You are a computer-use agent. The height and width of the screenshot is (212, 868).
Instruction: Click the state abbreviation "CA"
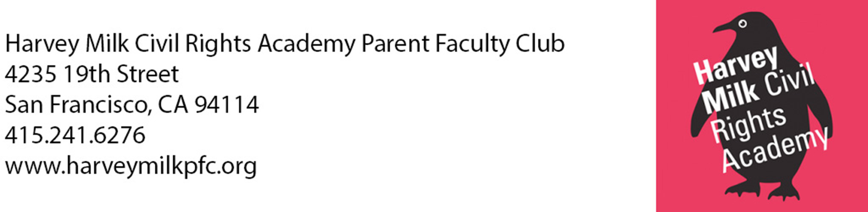click(173, 104)
